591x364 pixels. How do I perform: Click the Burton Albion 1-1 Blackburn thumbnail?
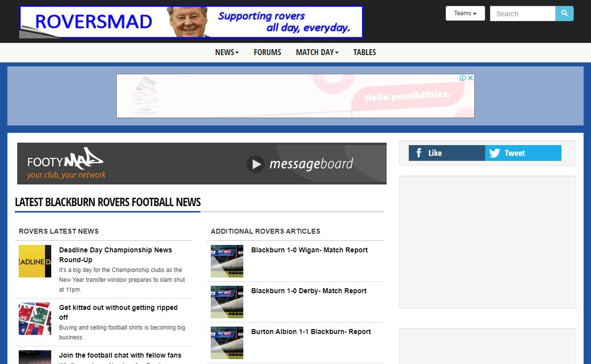tap(227, 343)
